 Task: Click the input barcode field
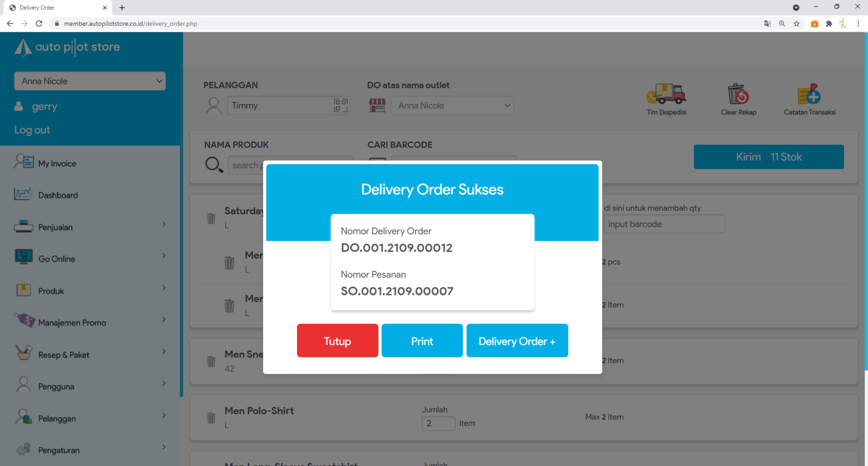point(664,224)
